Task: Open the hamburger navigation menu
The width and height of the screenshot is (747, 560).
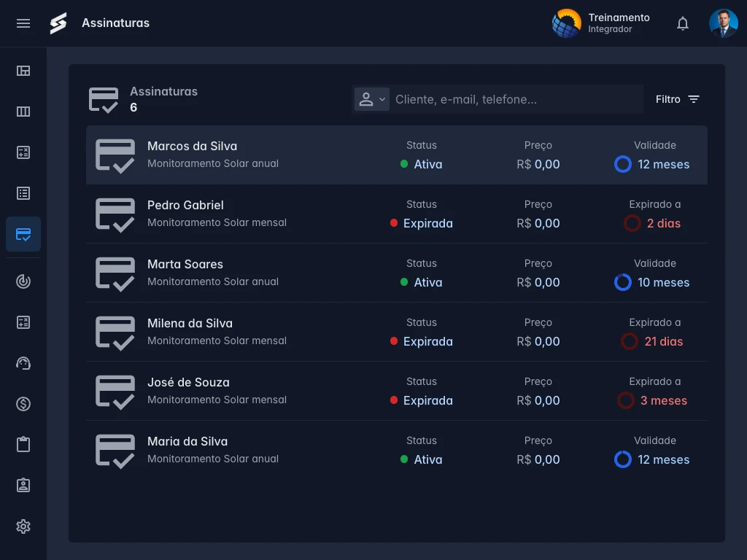Action: coord(23,23)
